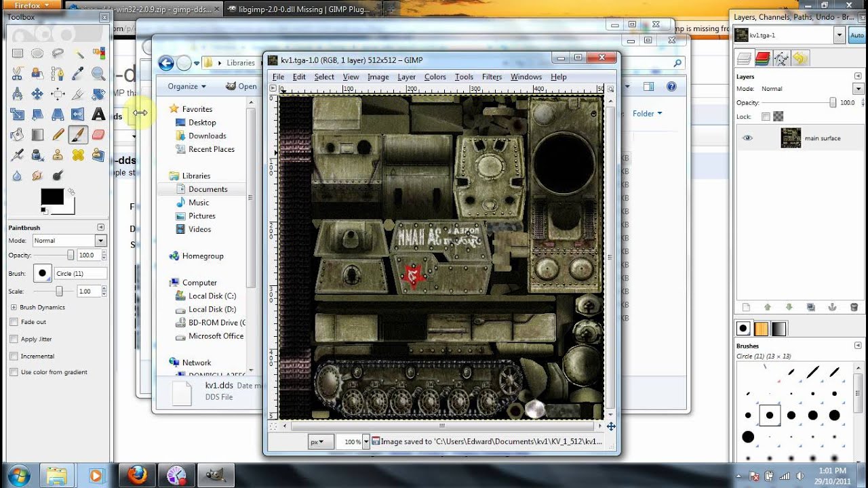Screen dimensions: 868x488
Task: Select the Bucket Fill tool
Action: click(17, 134)
